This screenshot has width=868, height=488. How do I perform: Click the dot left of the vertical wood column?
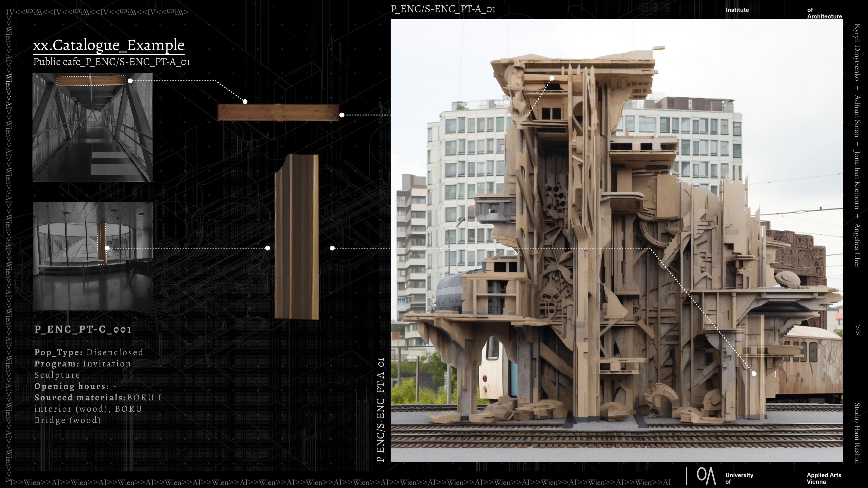pos(268,248)
